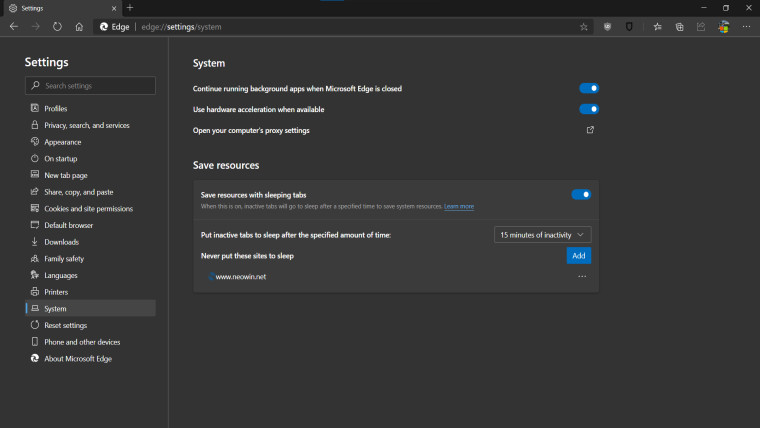Toggle Continue running background apps switch
The height and width of the screenshot is (428, 760).
point(589,88)
